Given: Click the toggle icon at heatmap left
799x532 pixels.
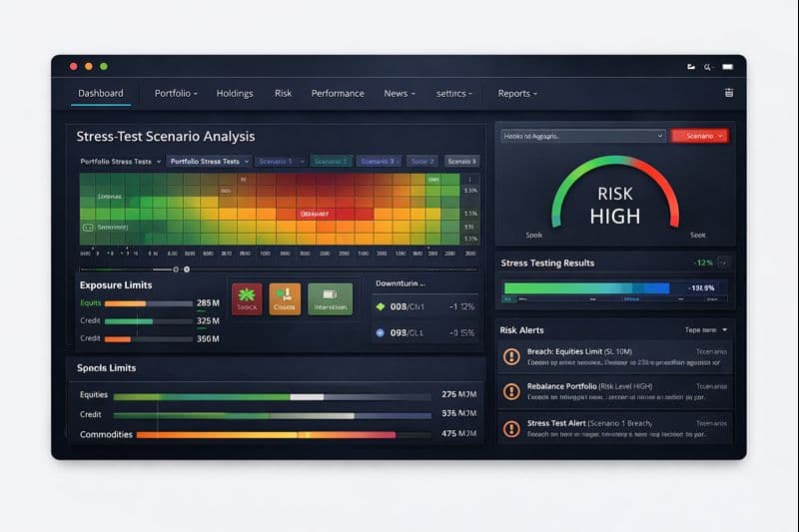Looking at the screenshot, I should tap(88, 228).
